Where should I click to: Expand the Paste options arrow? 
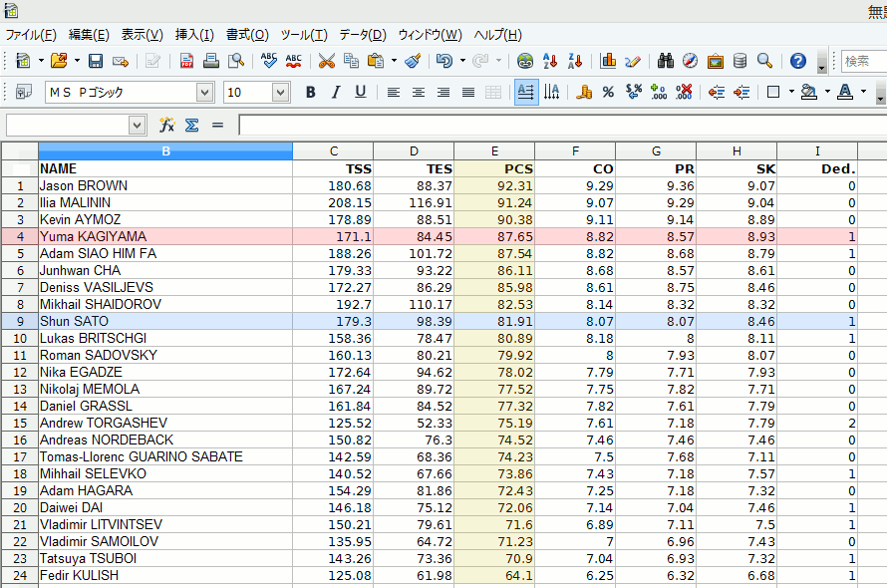[394, 61]
